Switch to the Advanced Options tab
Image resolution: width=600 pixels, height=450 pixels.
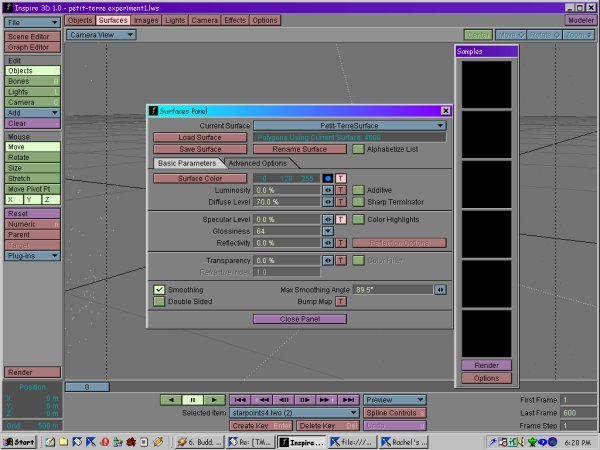[257, 163]
